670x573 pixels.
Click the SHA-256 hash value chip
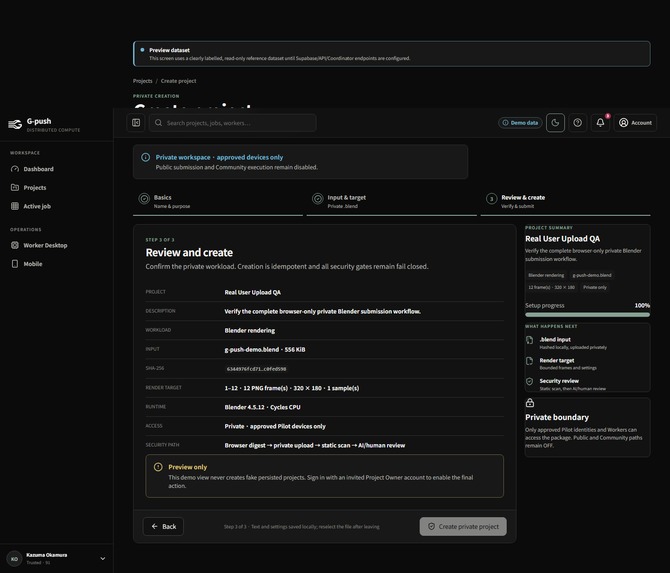256,369
